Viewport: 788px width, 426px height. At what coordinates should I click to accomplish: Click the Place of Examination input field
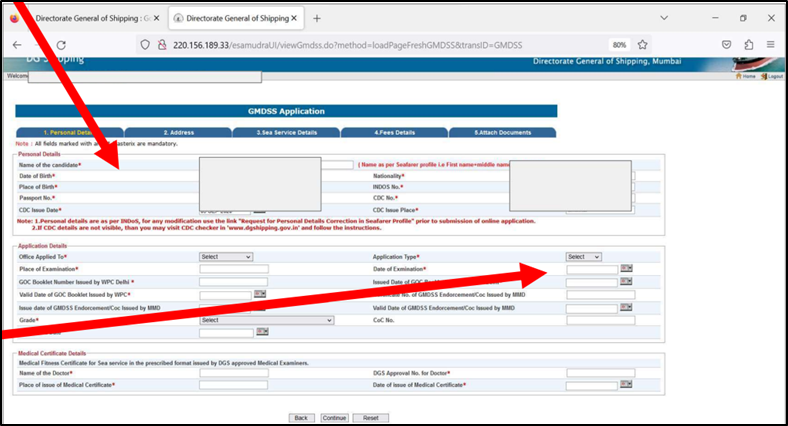234,269
